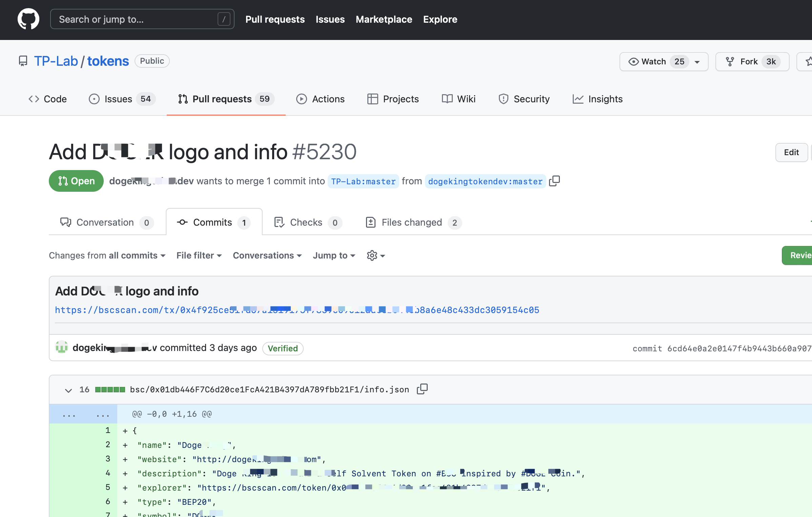Open the Security tab
The height and width of the screenshot is (517, 812).
[x=524, y=99]
